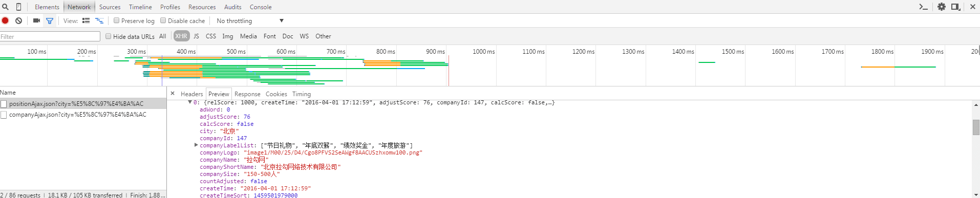Image resolution: width=980 pixels, height=198 pixels.
Task: Switch to large request rows view icon
Action: point(86,20)
